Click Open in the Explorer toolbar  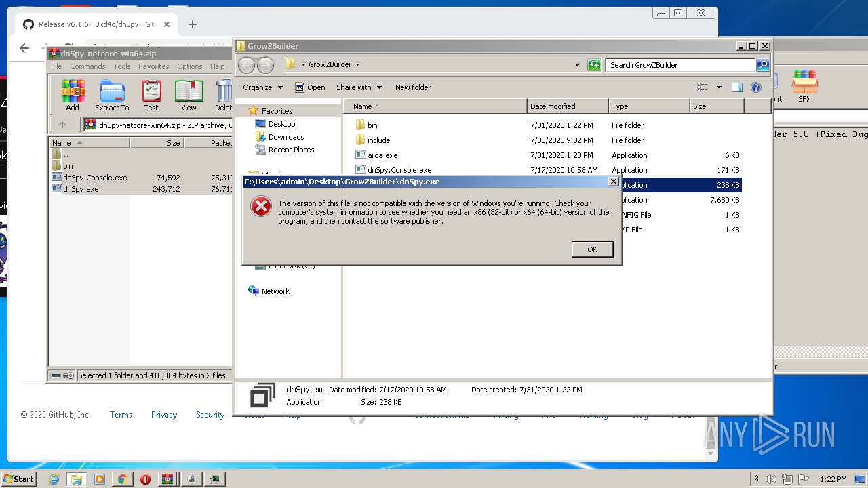310,87
